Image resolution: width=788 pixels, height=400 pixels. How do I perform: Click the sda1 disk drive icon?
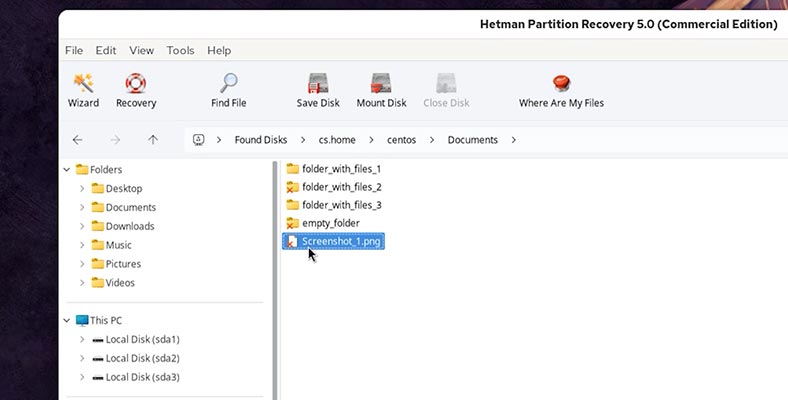[x=98, y=340]
